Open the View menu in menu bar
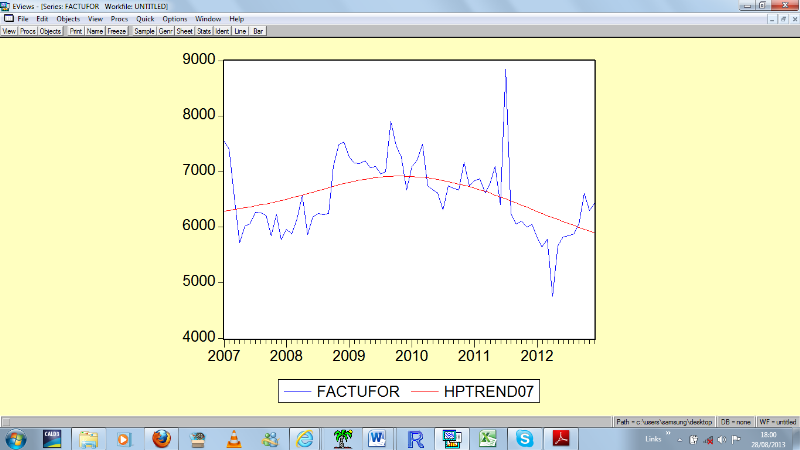800x450 pixels. [x=95, y=19]
